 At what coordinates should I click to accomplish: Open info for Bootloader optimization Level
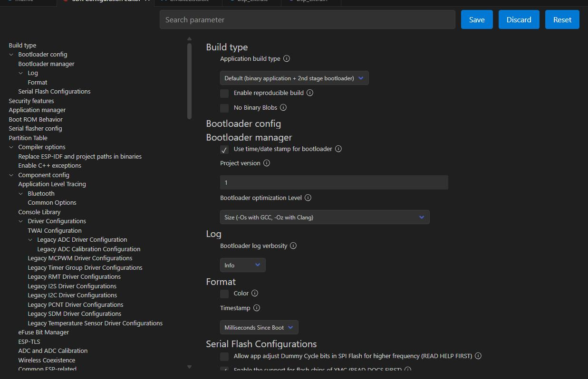point(308,198)
